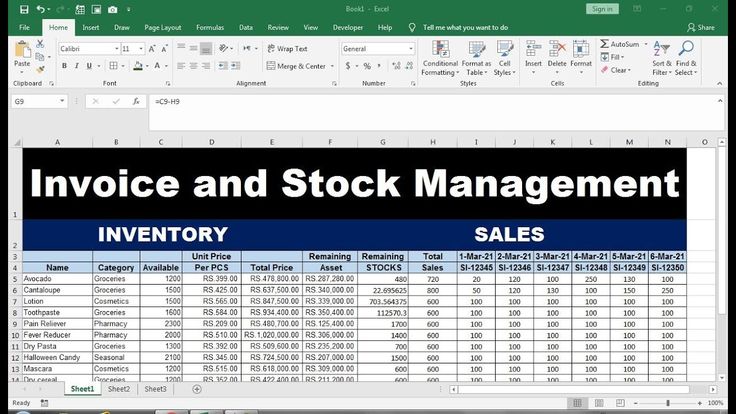The width and height of the screenshot is (736, 414).
Task: Click the Wrap Text button
Action: tap(287, 49)
